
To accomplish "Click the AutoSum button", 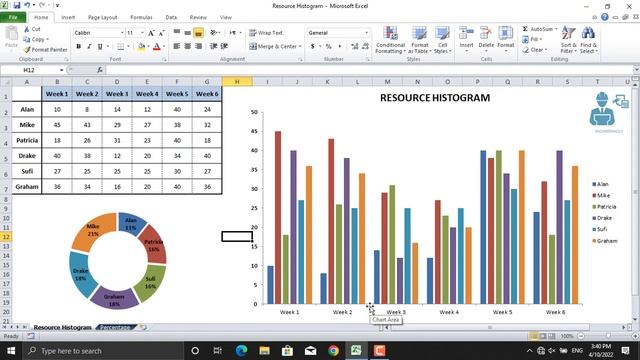I will coord(538,29).
